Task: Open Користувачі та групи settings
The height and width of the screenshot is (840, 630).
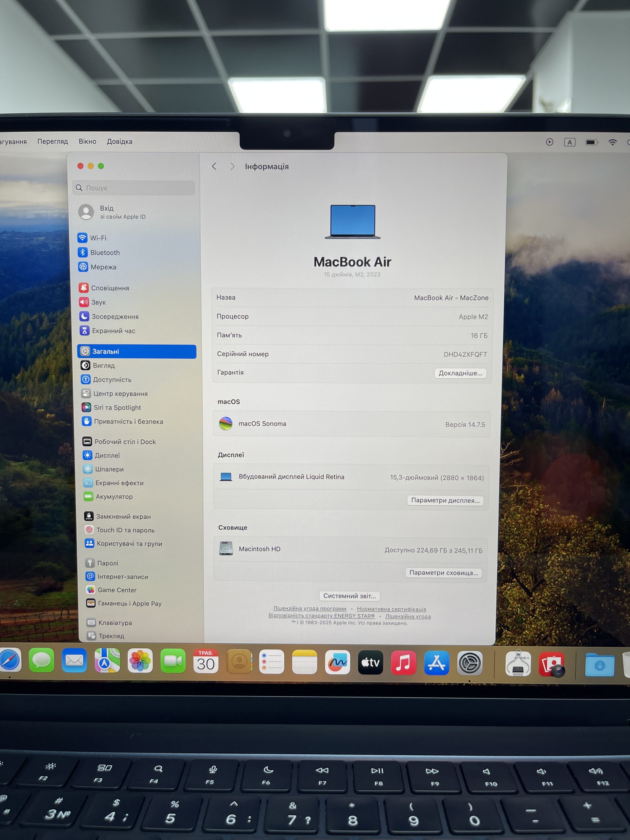Action: click(x=124, y=543)
